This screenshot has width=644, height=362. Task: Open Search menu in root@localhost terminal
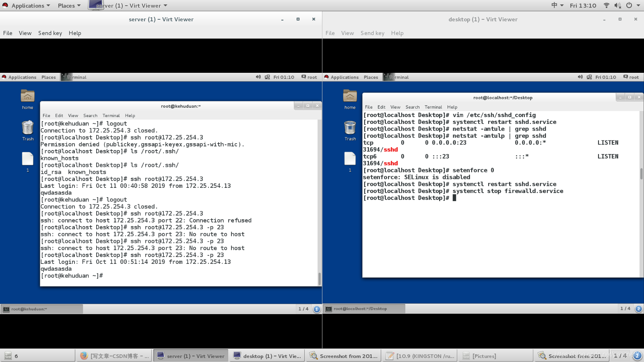(x=413, y=107)
